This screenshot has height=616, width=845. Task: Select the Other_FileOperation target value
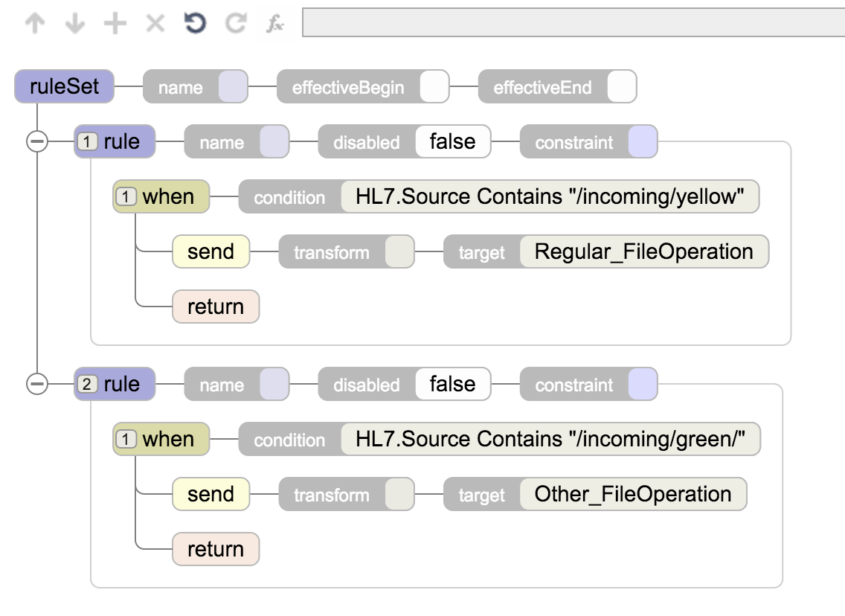[632, 494]
